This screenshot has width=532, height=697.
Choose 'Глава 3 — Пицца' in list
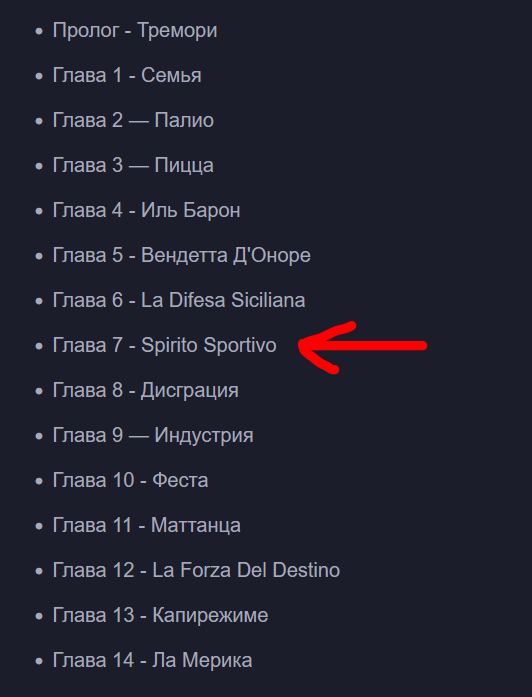point(133,165)
